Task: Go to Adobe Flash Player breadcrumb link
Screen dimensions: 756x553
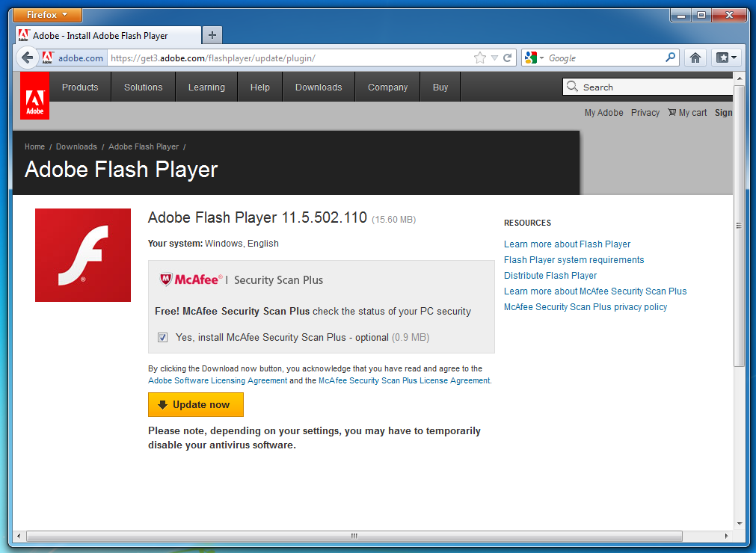Action: coord(143,146)
